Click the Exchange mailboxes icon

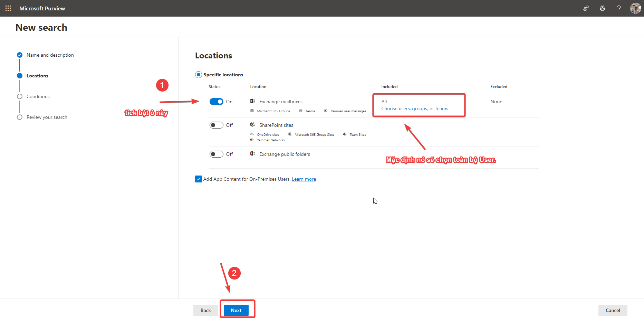click(253, 101)
